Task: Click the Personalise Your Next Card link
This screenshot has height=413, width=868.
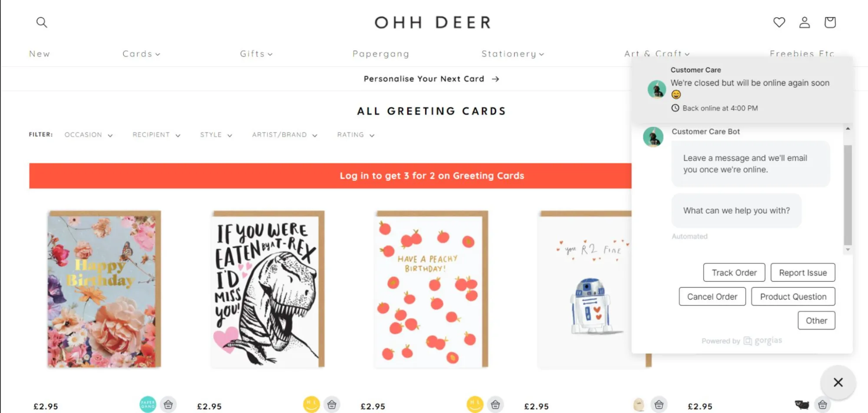Action: click(x=431, y=79)
